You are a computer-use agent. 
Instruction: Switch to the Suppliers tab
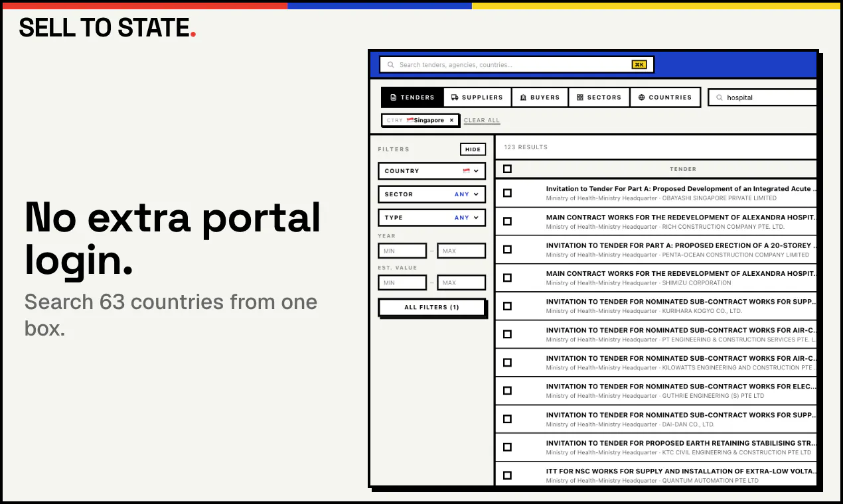[x=477, y=97]
